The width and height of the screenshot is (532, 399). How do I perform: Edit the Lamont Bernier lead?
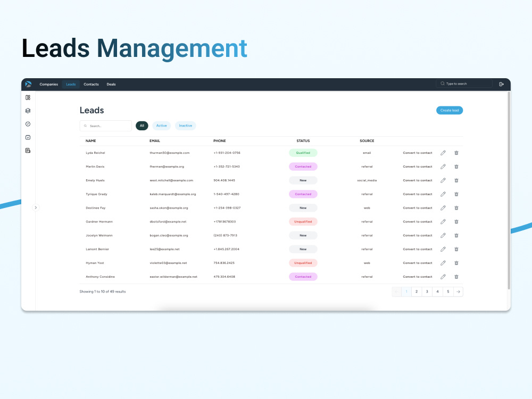pyautogui.click(x=443, y=249)
